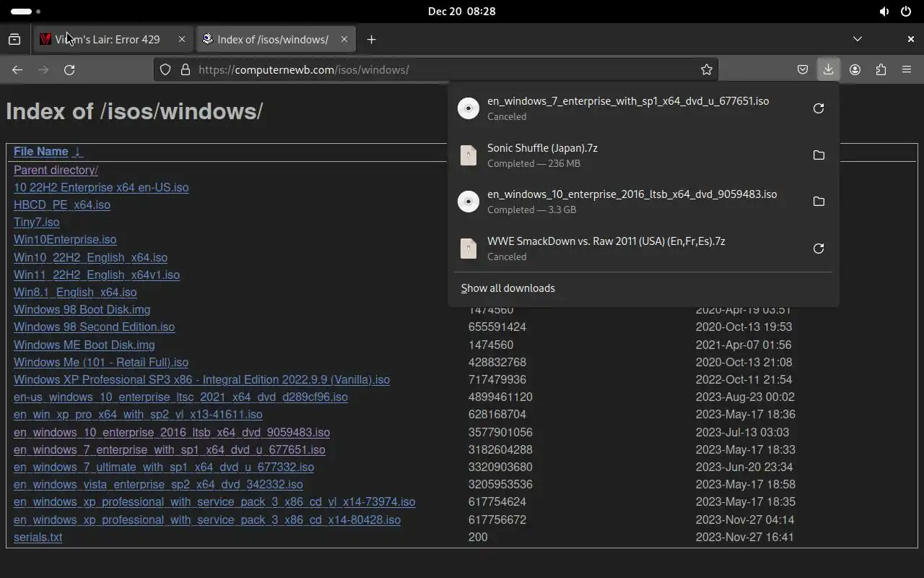Open the clock Dec 20 08:28 menu
The image size is (924, 578).
pyautogui.click(x=462, y=12)
